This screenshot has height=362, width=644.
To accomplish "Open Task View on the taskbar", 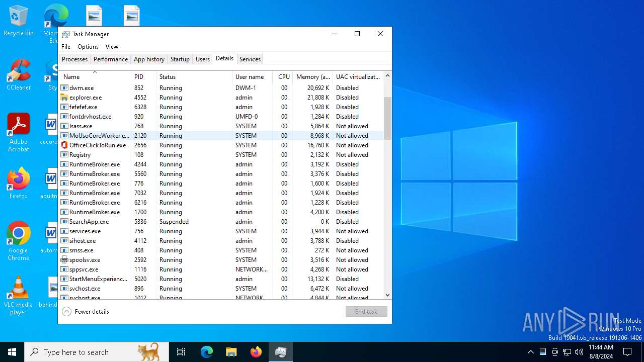I will 181,352.
